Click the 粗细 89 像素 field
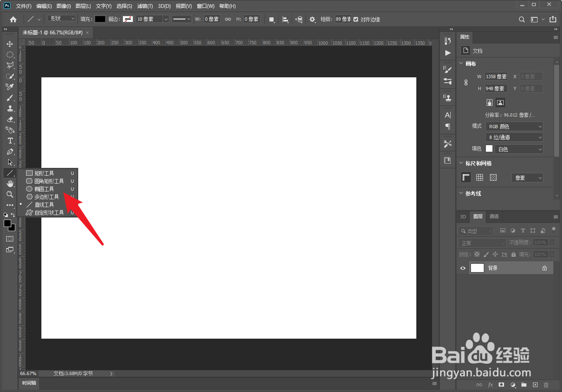Image resolution: width=562 pixels, height=392 pixels. pyautogui.click(x=343, y=19)
